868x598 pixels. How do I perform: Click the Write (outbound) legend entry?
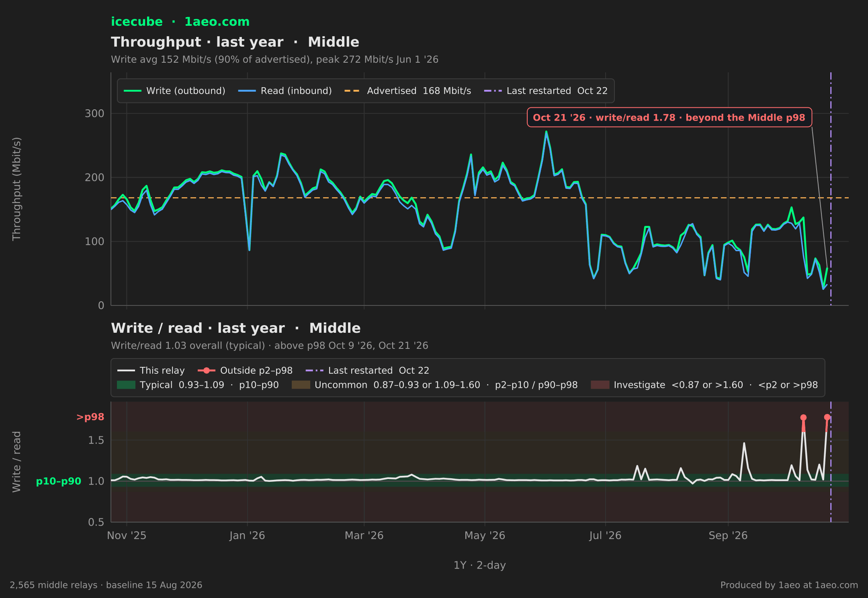[174, 91]
